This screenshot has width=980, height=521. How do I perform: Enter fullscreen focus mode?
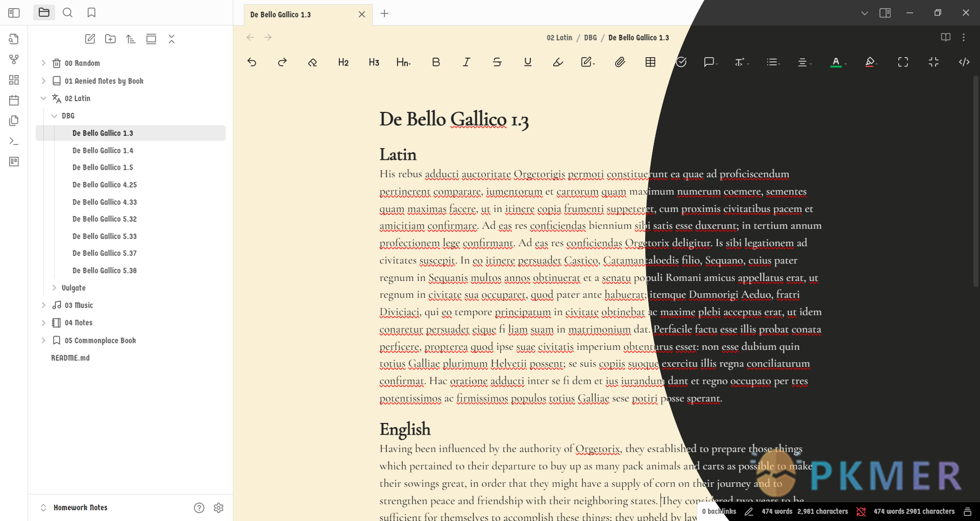[903, 62]
